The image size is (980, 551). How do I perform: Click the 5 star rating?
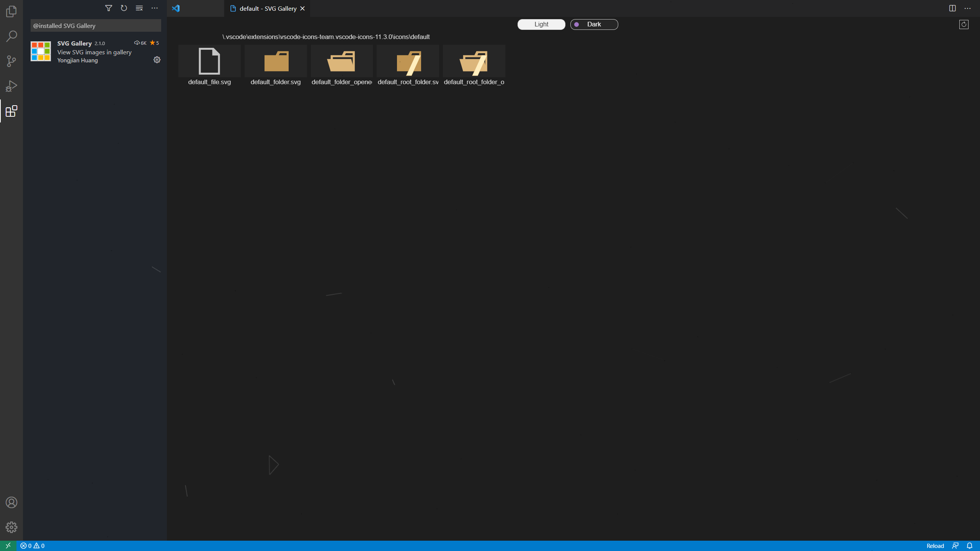click(154, 43)
